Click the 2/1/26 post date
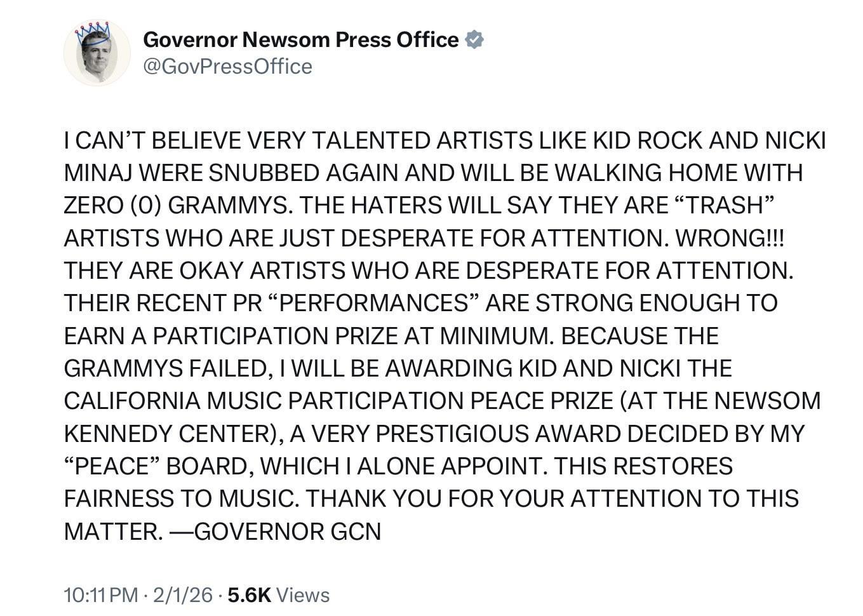The height and width of the screenshot is (616, 863). (182, 595)
